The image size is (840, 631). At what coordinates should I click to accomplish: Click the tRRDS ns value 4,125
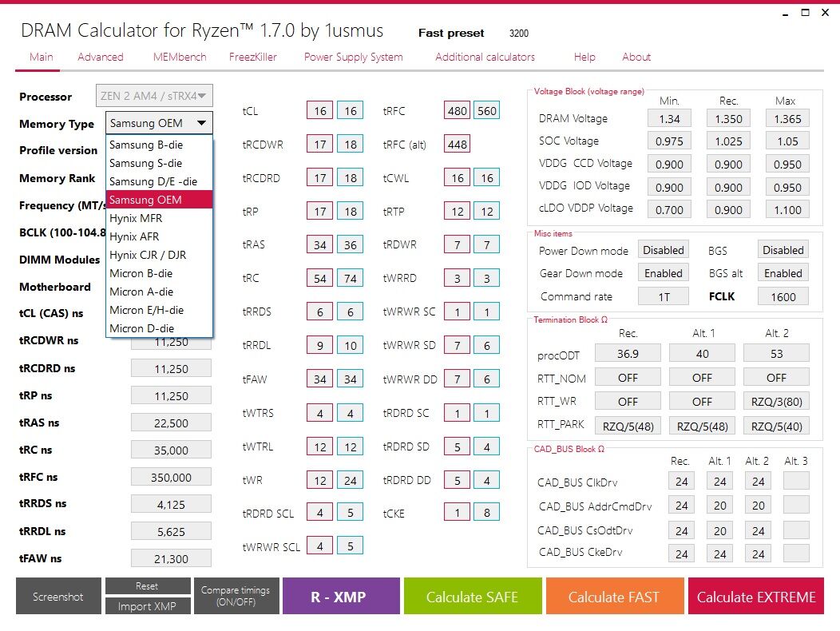click(171, 505)
